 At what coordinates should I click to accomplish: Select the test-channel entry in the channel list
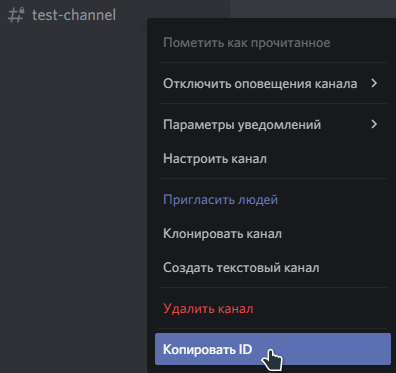73,15
